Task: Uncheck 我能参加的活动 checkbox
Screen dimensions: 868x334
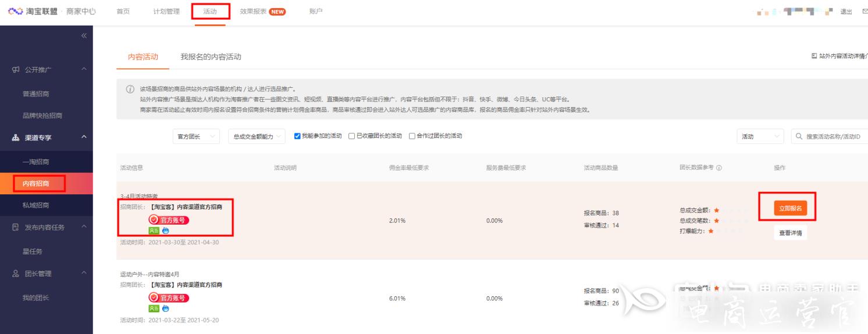Action: (297, 136)
